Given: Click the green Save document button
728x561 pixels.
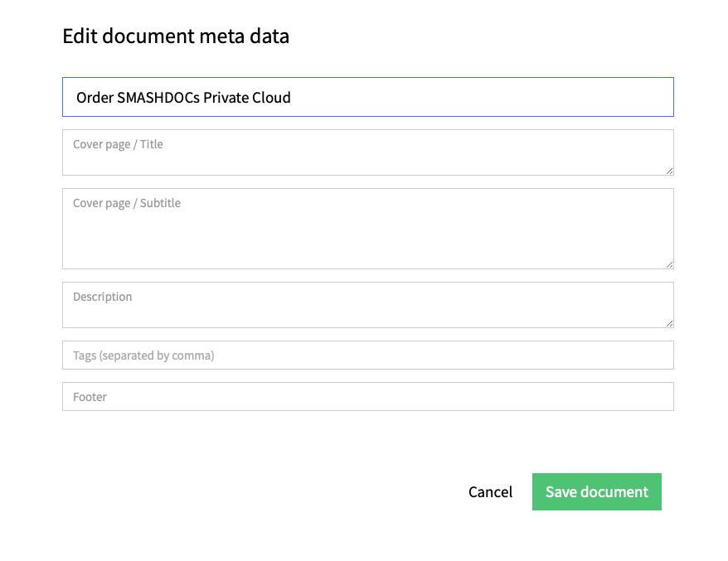Looking at the screenshot, I should (x=597, y=492).
